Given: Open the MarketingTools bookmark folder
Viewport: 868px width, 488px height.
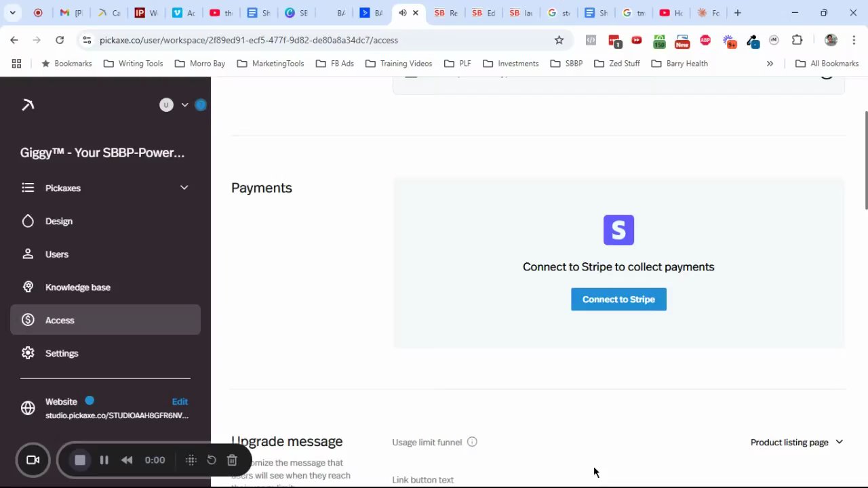Looking at the screenshot, I should [270, 63].
